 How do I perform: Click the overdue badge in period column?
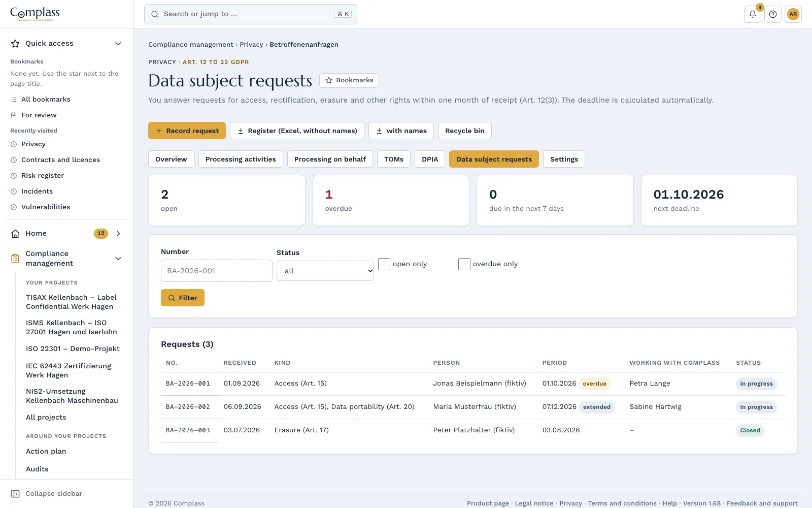[594, 384]
